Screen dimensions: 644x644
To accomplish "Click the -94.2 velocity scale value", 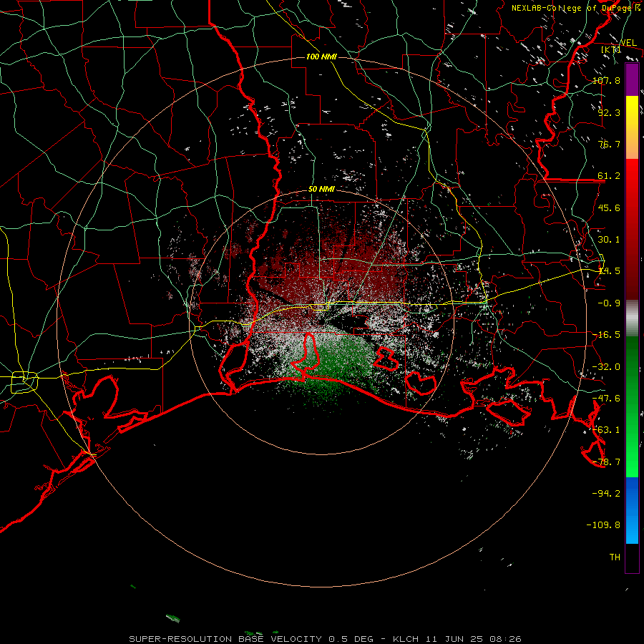I will [606, 493].
